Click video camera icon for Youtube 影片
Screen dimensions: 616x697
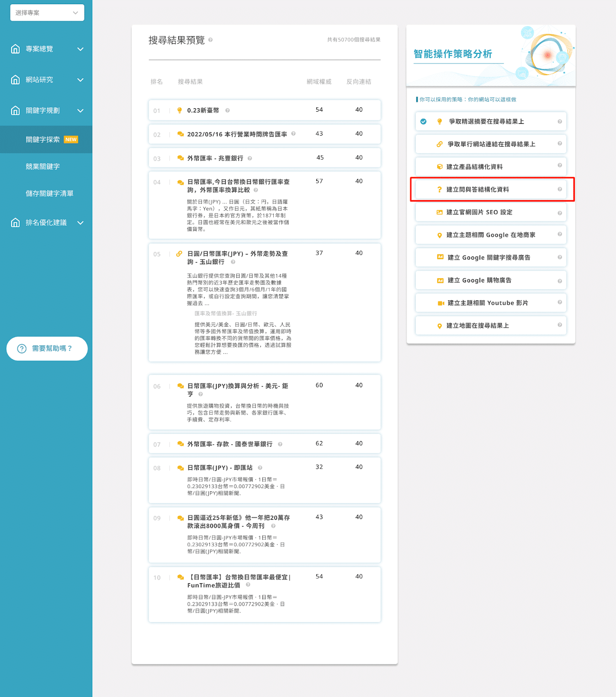(441, 303)
